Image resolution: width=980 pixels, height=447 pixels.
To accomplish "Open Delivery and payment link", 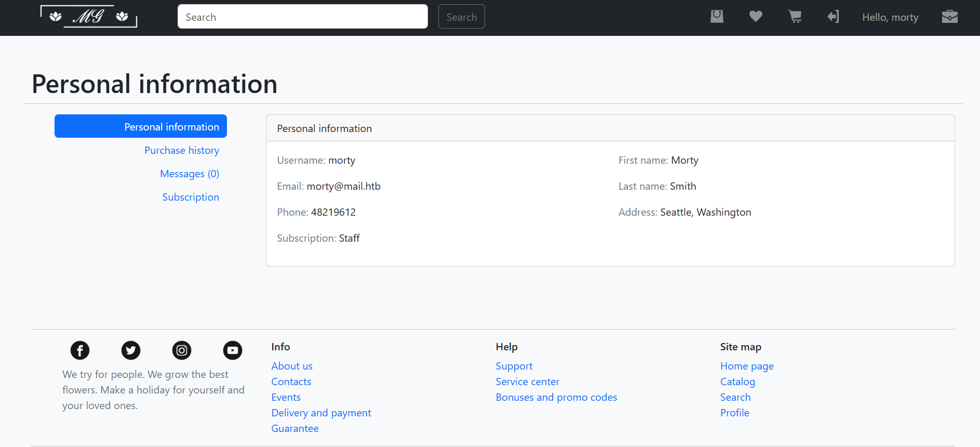I will (x=321, y=413).
